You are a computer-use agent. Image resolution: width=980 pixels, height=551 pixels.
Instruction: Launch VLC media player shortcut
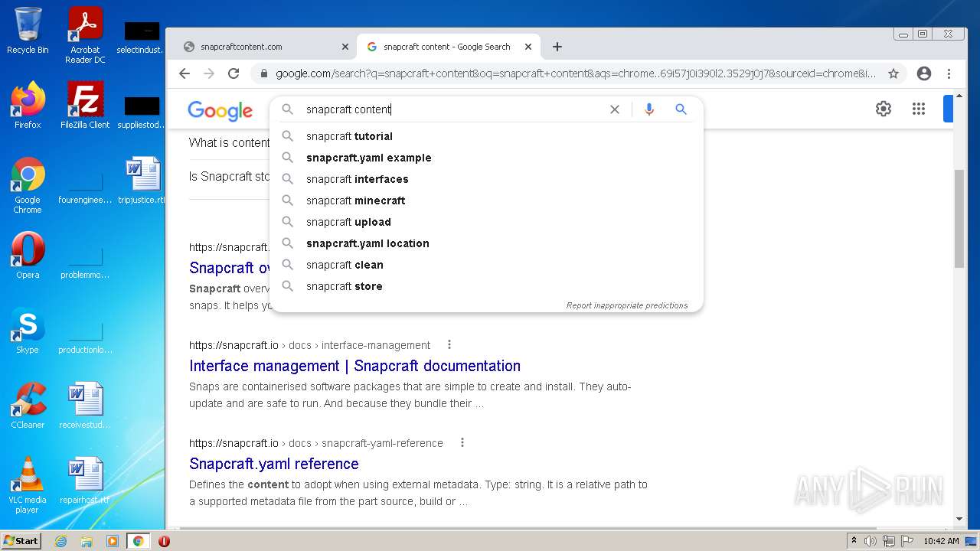[28, 485]
